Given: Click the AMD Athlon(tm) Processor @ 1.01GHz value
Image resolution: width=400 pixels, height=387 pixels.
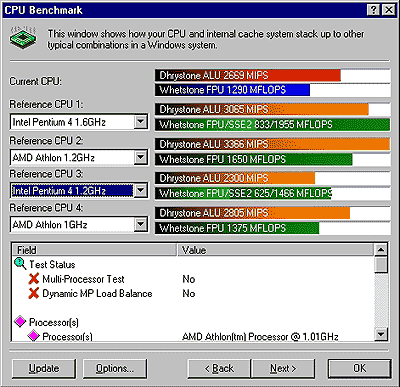Looking at the screenshot, I should (260, 336).
